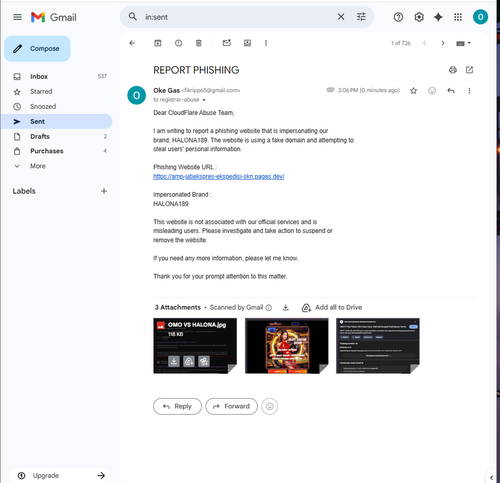Screen dimensions: 500x483
Task: Open the Google apps grid
Action: [x=458, y=17]
